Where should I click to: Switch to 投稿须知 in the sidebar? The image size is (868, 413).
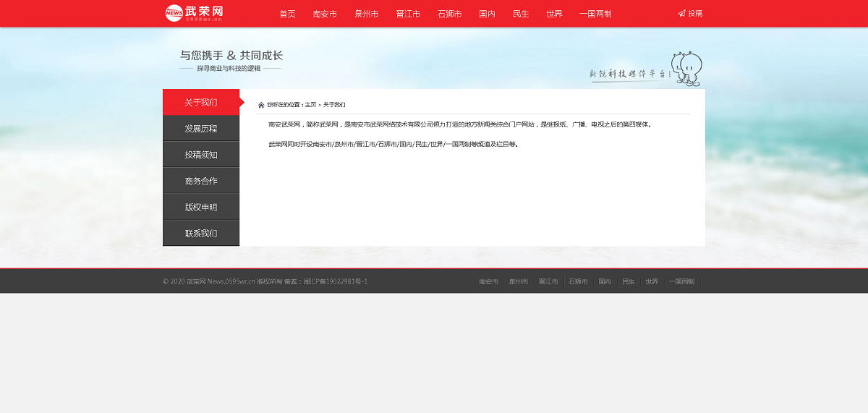point(200,155)
